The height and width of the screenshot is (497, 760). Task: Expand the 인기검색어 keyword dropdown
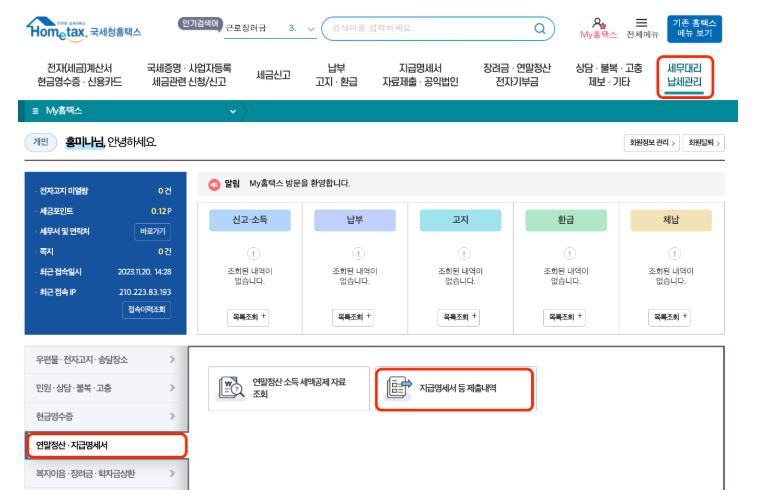(x=311, y=29)
